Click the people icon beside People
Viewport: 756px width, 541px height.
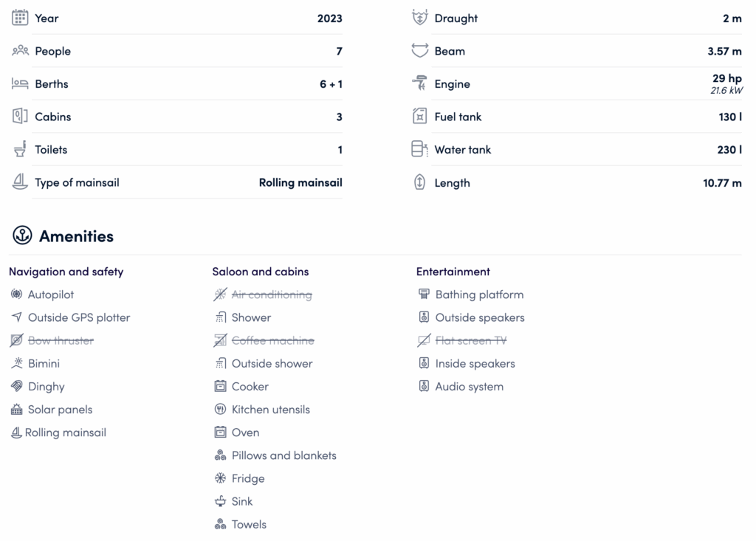tap(20, 51)
